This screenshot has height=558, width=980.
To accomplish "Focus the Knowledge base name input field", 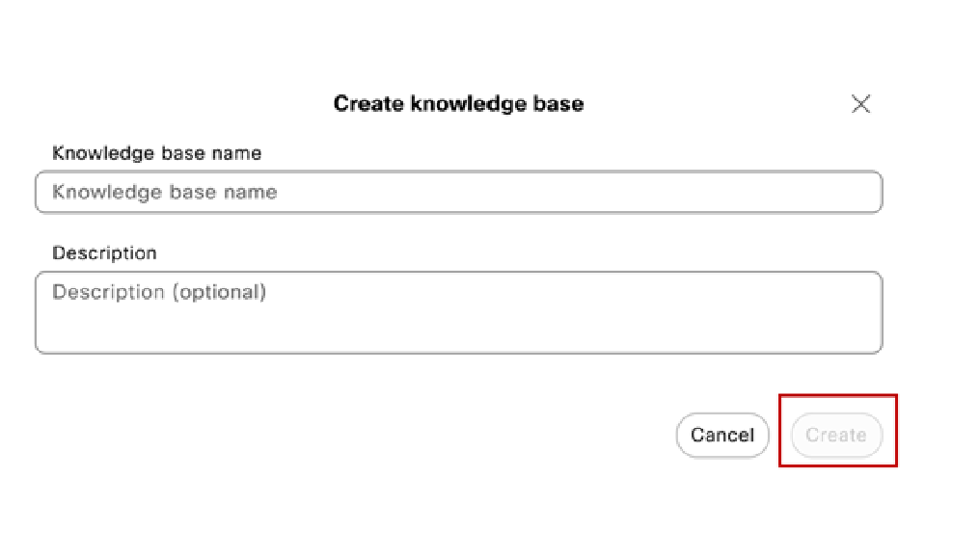I will click(x=459, y=192).
